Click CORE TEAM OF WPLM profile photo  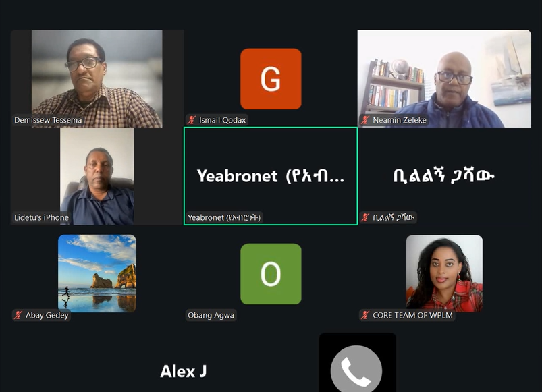pyautogui.click(x=444, y=273)
